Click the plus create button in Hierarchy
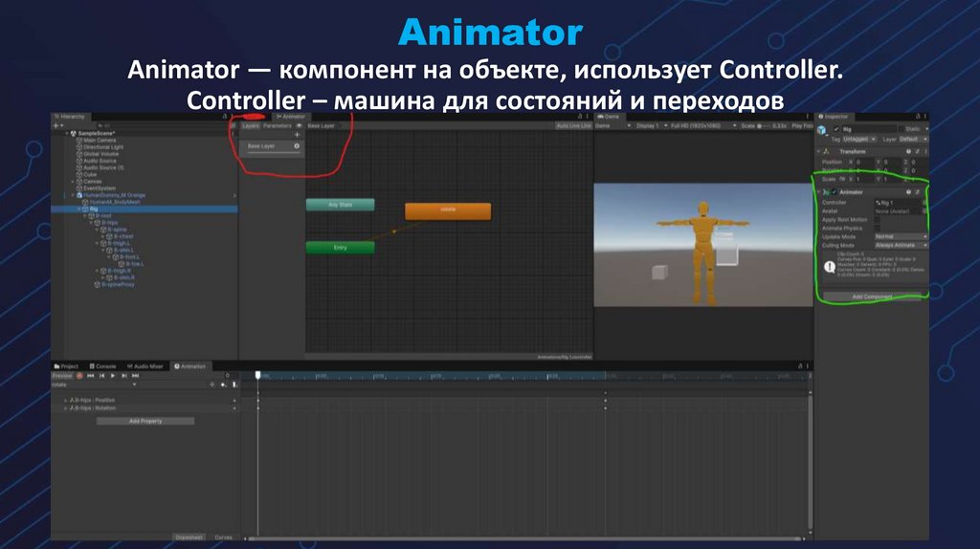980x549 pixels. [56, 125]
